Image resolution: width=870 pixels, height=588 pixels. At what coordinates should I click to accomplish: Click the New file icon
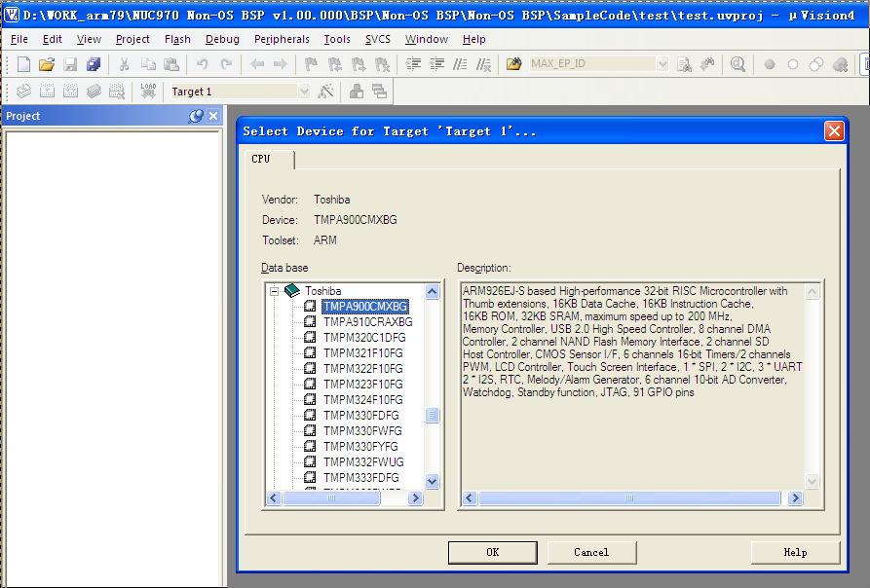click(23, 65)
